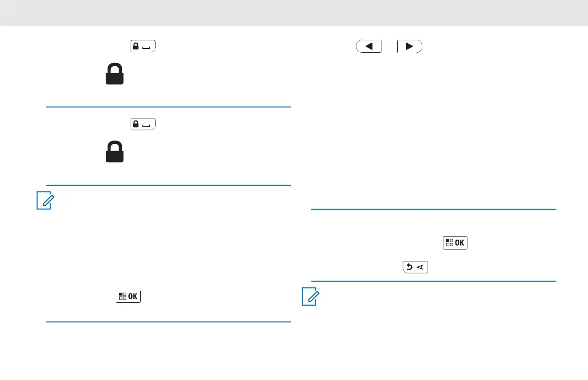This screenshot has height=380, width=588.
Task: Click the lower large black padlock icon
Action: (x=115, y=153)
